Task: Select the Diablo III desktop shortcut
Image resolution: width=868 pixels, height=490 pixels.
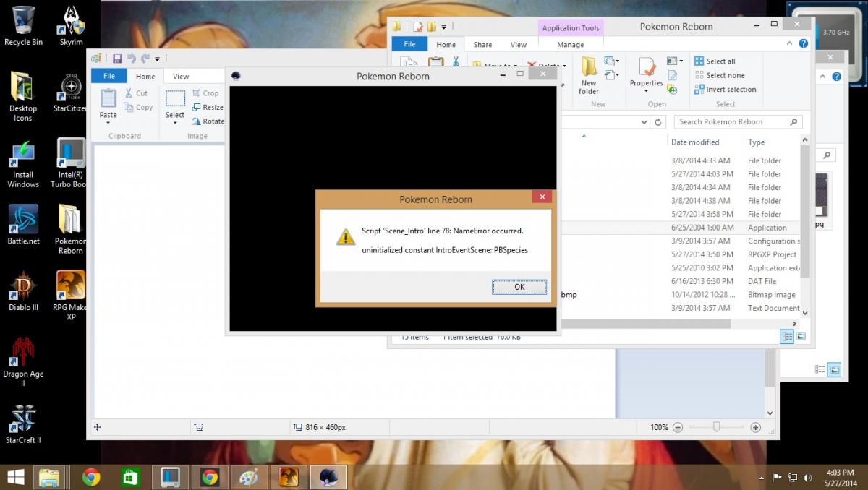Action: (23, 291)
